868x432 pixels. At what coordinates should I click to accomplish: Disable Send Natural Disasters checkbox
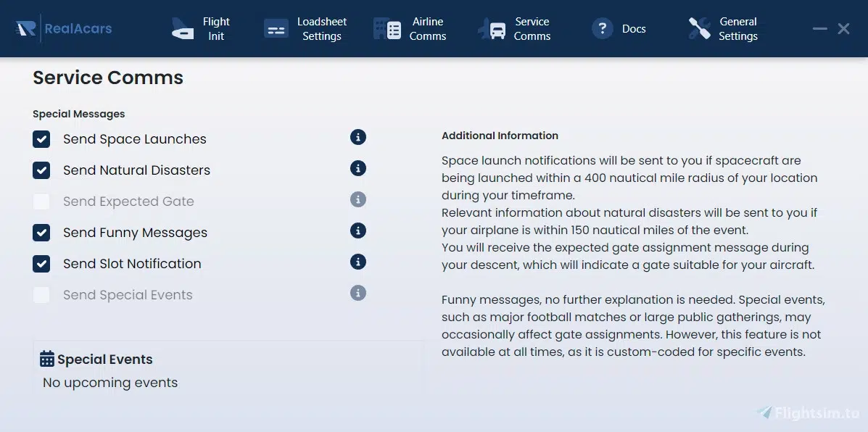coord(41,170)
